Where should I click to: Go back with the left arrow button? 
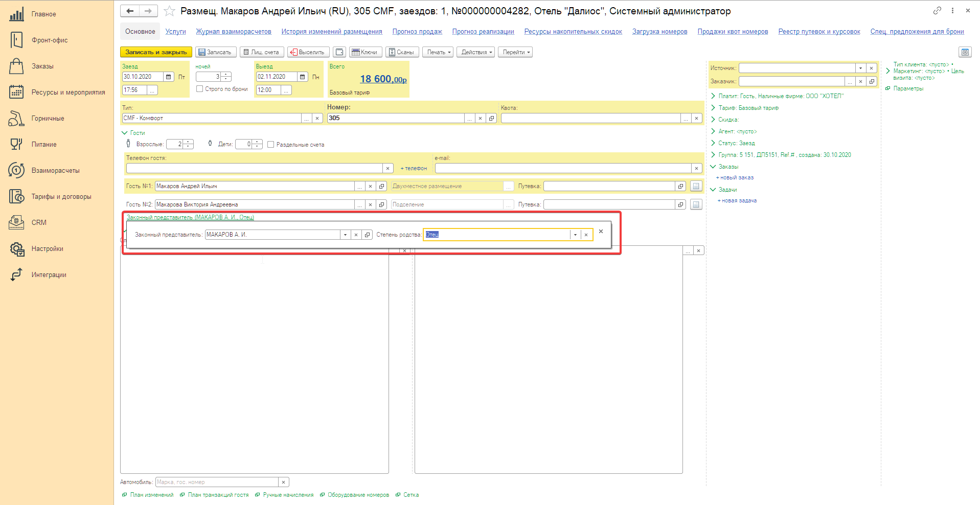130,11
